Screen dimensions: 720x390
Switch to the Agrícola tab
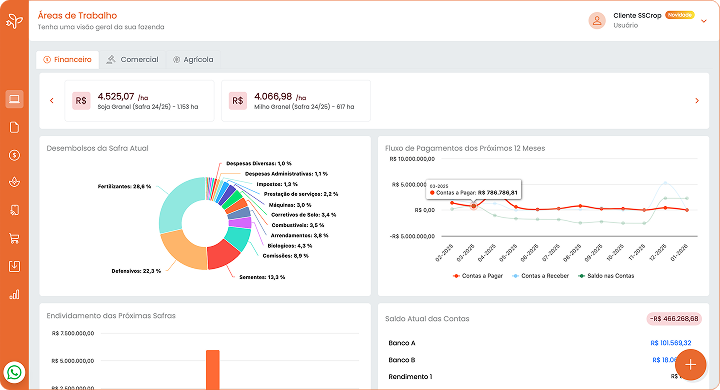click(193, 60)
